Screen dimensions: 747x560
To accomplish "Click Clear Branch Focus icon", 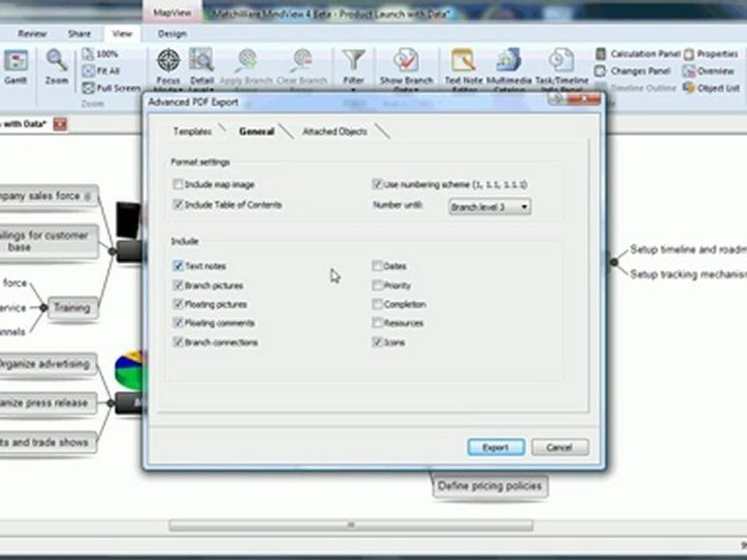I will (x=302, y=70).
